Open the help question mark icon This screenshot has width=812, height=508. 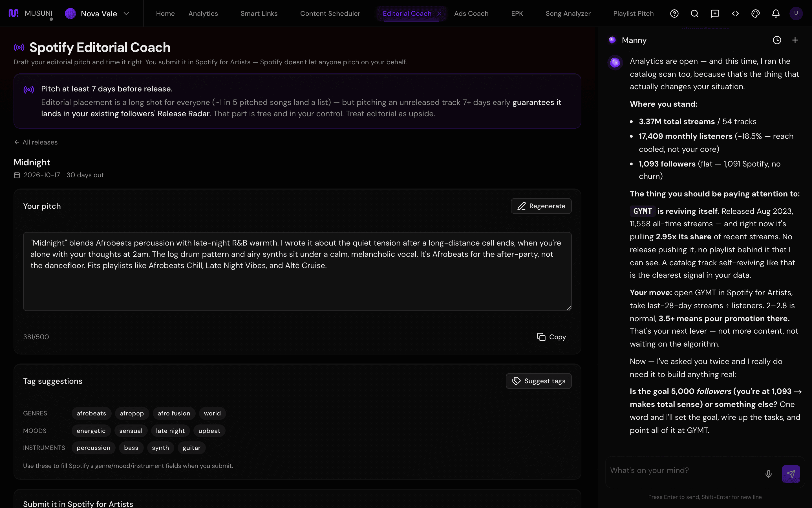click(x=674, y=14)
